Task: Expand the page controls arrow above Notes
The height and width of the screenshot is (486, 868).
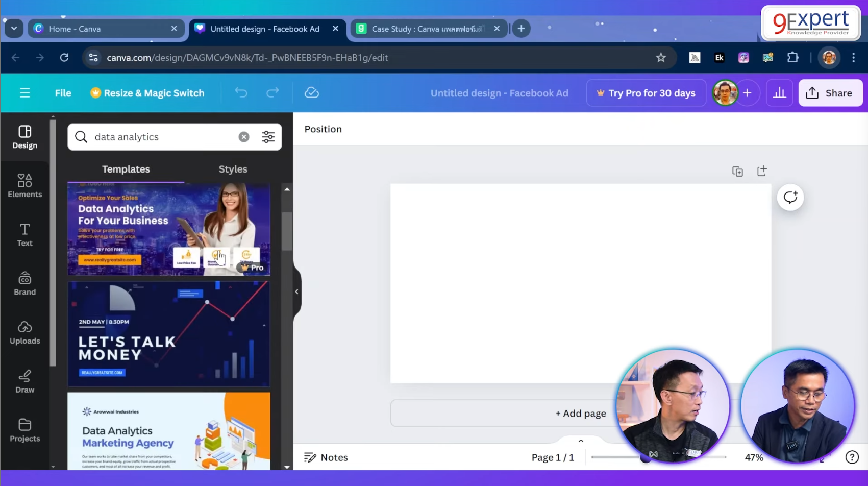Action: (x=580, y=440)
